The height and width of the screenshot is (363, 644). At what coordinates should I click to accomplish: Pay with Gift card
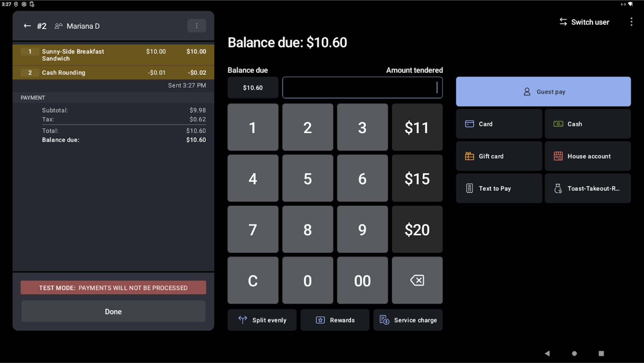(x=498, y=156)
